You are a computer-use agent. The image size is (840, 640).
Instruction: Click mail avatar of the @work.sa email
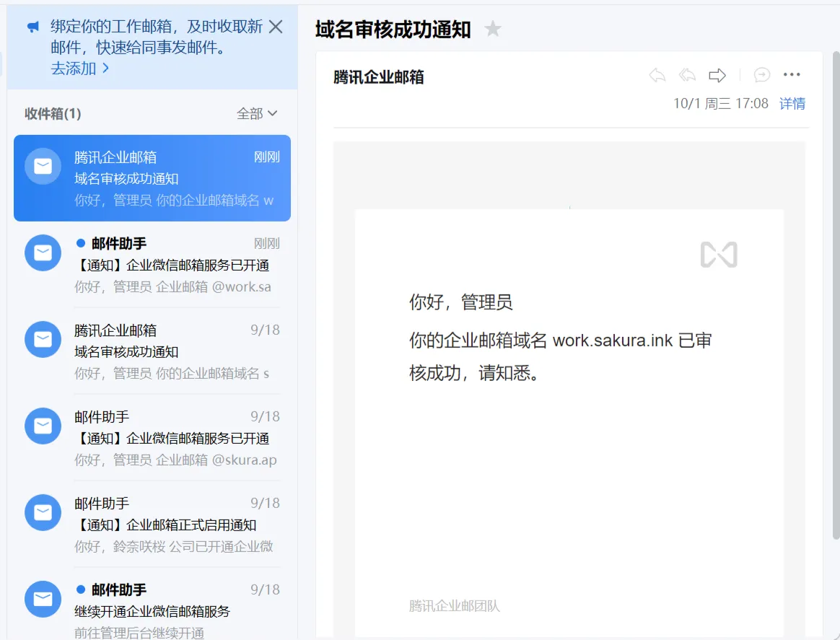43,253
